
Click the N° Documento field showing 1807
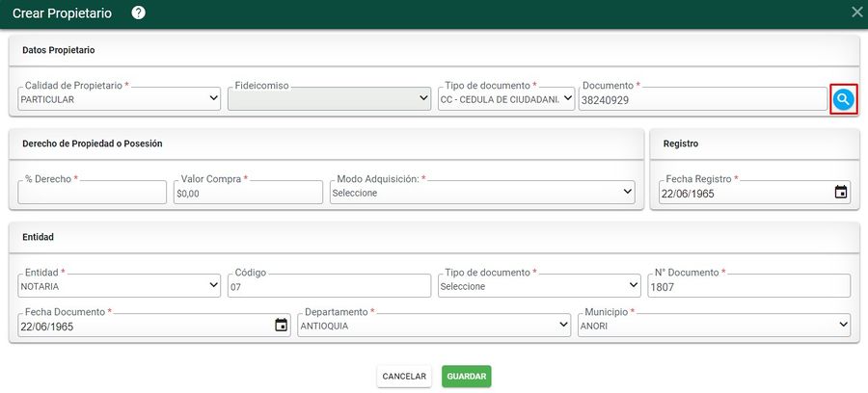tap(749, 286)
